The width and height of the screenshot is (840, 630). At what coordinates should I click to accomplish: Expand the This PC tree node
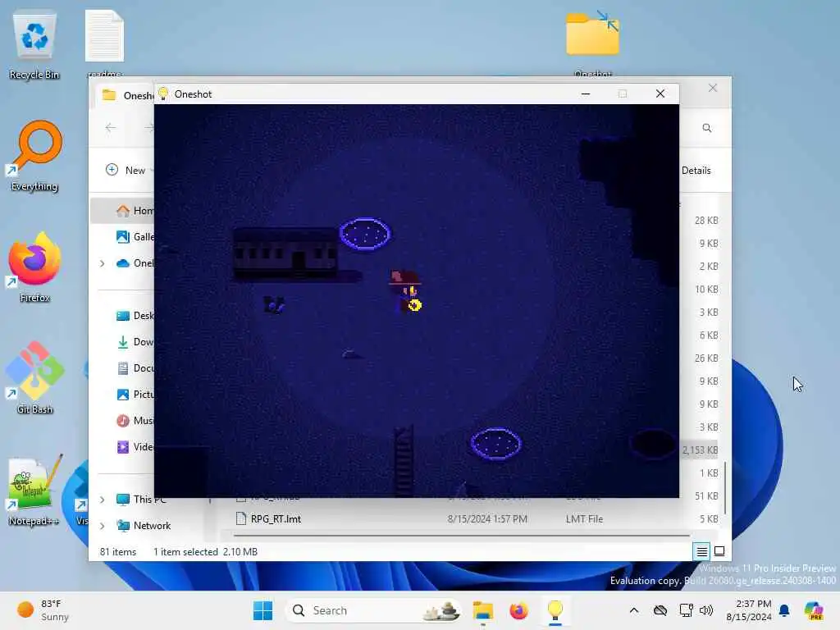tap(103, 500)
